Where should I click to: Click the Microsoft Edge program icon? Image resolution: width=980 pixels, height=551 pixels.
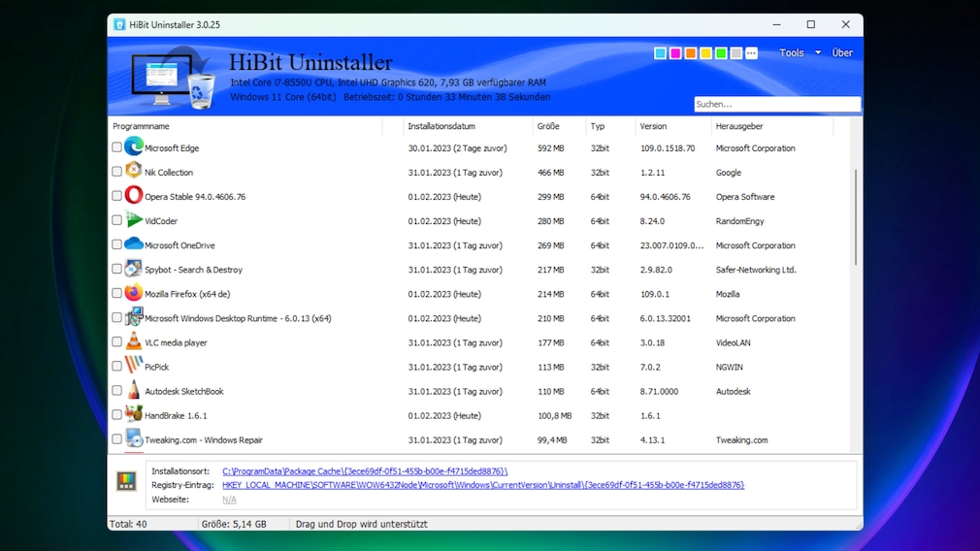pos(134,147)
